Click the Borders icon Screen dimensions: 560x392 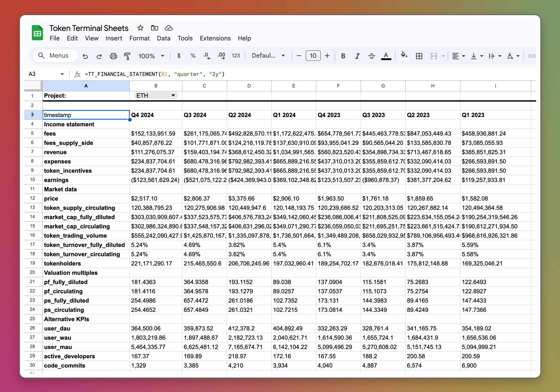(419, 56)
